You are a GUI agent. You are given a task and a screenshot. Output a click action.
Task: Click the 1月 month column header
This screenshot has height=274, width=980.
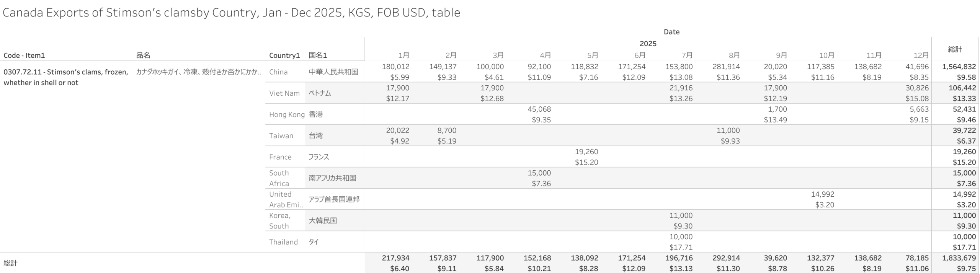click(x=403, y=55)
